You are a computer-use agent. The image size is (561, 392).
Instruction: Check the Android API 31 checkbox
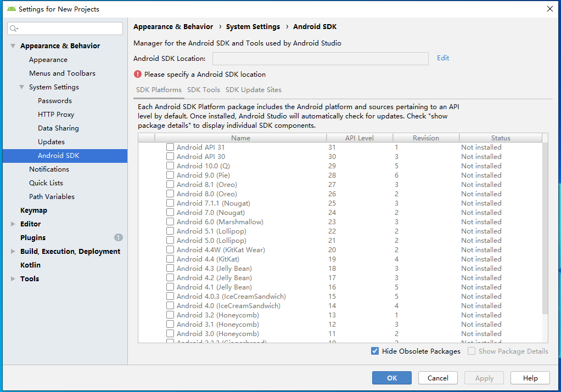170,147
